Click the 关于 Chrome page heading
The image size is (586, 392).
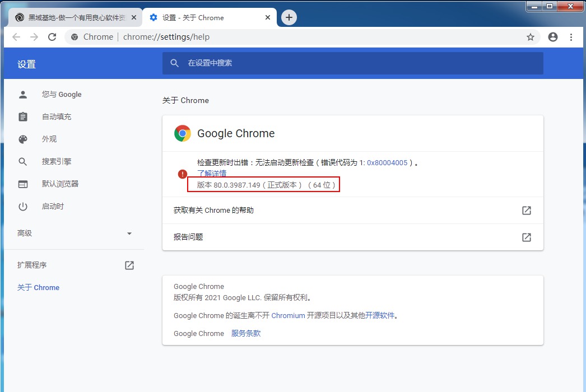(186, 100)
